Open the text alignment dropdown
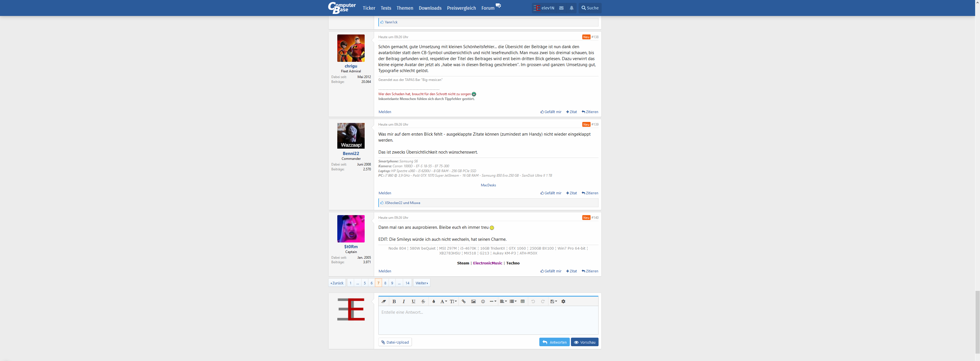980x361 pixels. click(503, 301)
